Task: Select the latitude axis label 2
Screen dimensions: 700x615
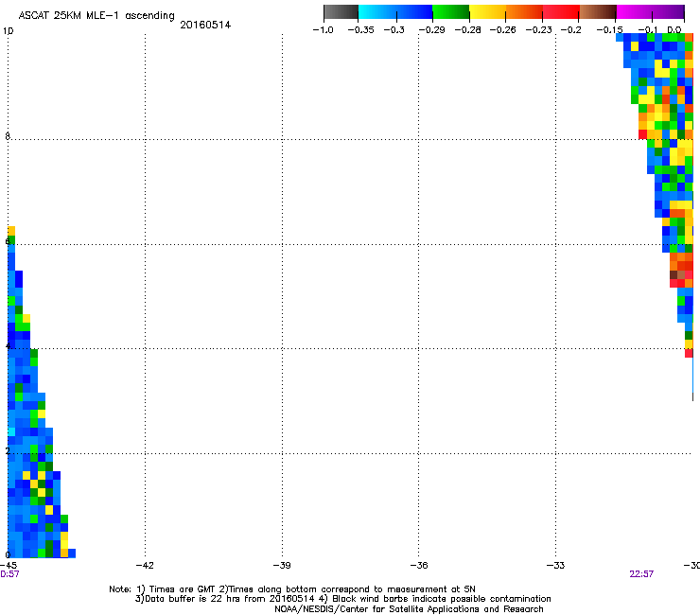Action: [8, 451]
